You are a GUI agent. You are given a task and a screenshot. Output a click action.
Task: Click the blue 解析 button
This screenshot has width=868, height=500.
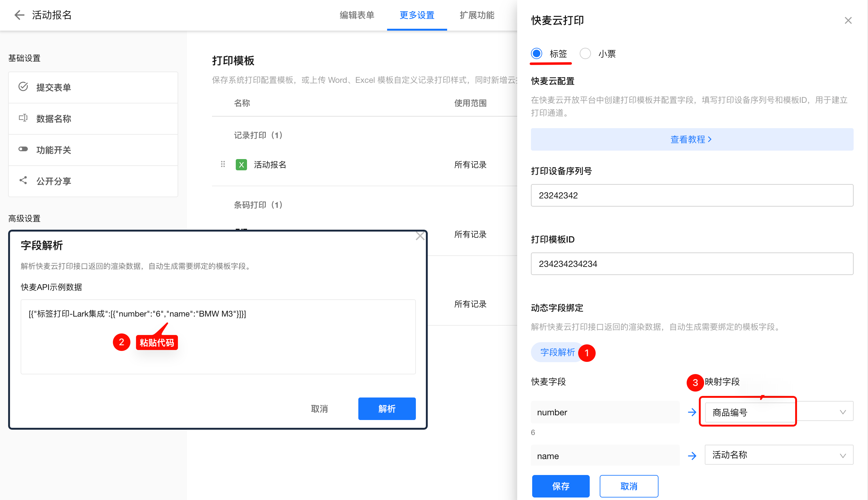(386, 409)
